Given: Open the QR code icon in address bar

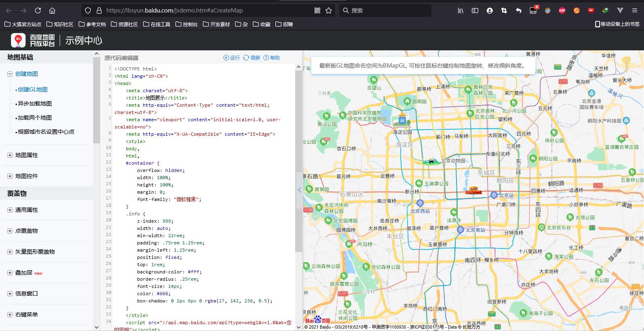Looking at the screenshot, I should (x=317, y=10).
